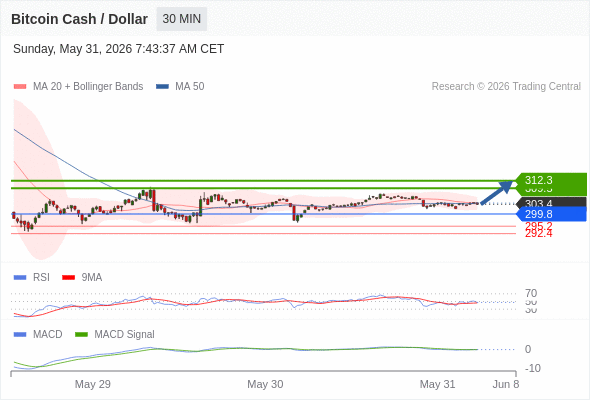The width and height of the screenshot is (590, 400).
Task: Click the Jun 8 time axis label
Action: pyautogui.click(x=506, y=384)
